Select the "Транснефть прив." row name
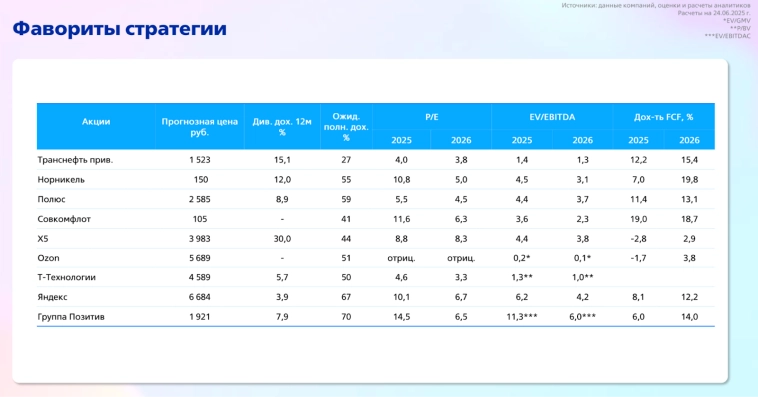This screenshot has height=397, width=758. tap(75, 160)
